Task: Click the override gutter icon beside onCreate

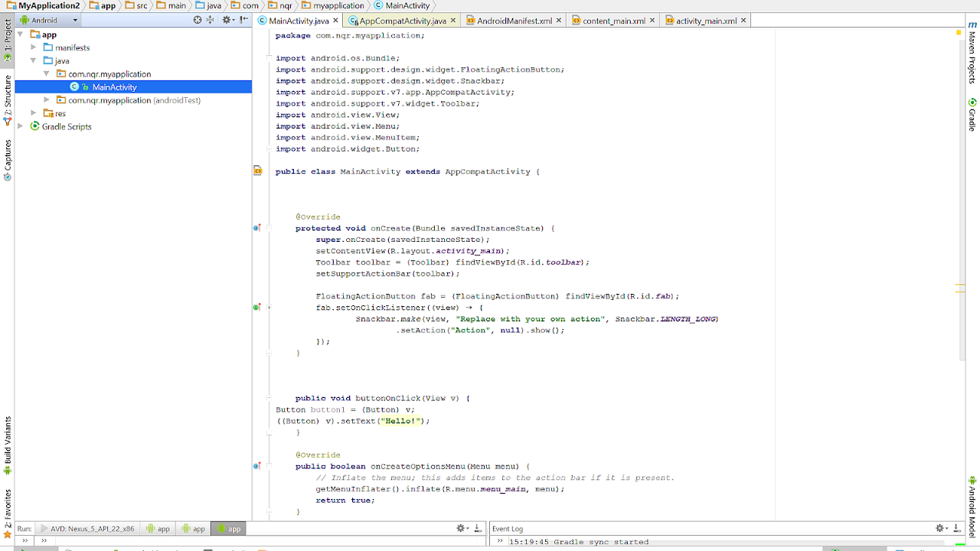Action: pyautogui.click(x=257, y=228)
